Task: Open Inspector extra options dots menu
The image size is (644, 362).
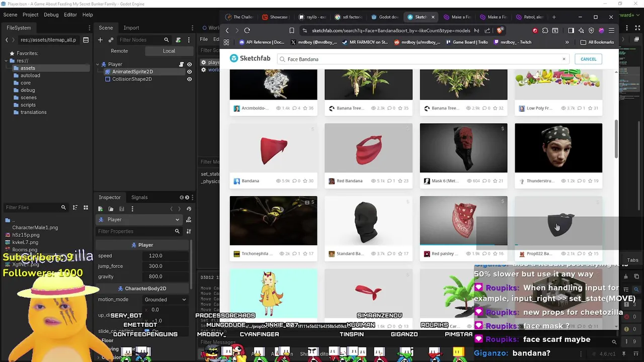Action: [132, 209]
